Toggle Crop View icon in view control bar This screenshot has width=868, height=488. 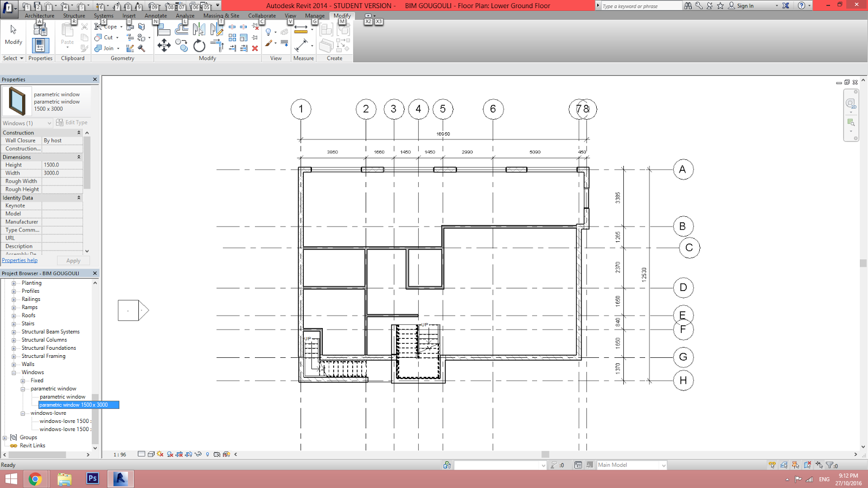pos(180,454)
